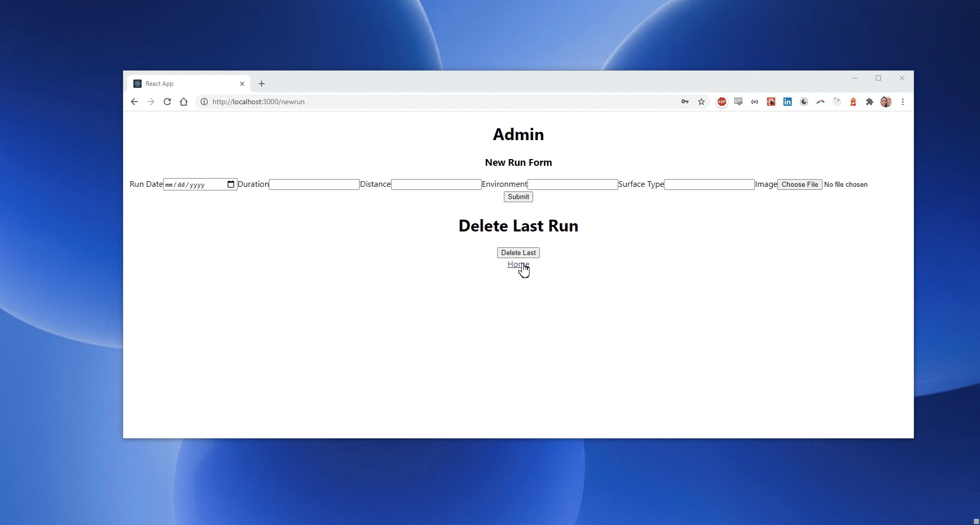Click the Distance label
This screenshot has width=980, height=525.
click(x=375, y=184)
